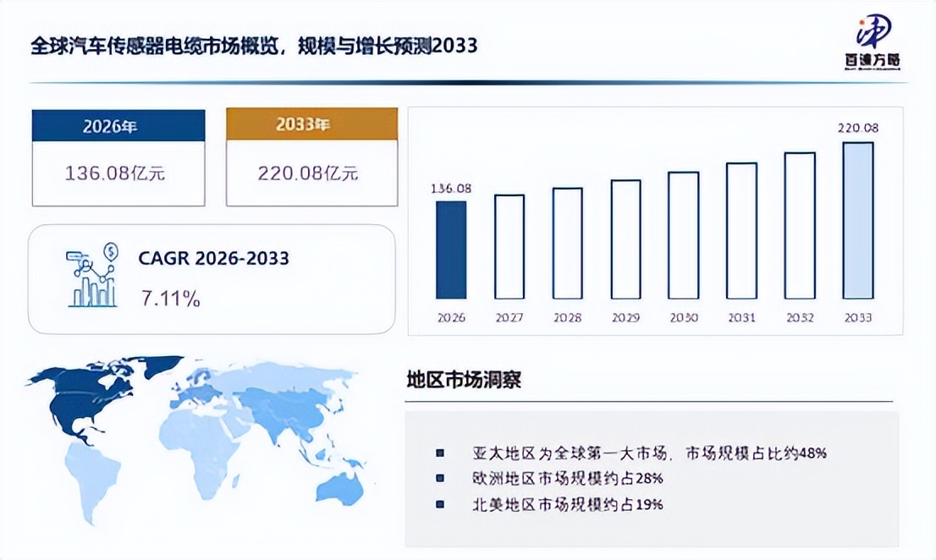Click the 7.11% CAGR value
Viewport: 936px width, 560px height.
point(170,299)
